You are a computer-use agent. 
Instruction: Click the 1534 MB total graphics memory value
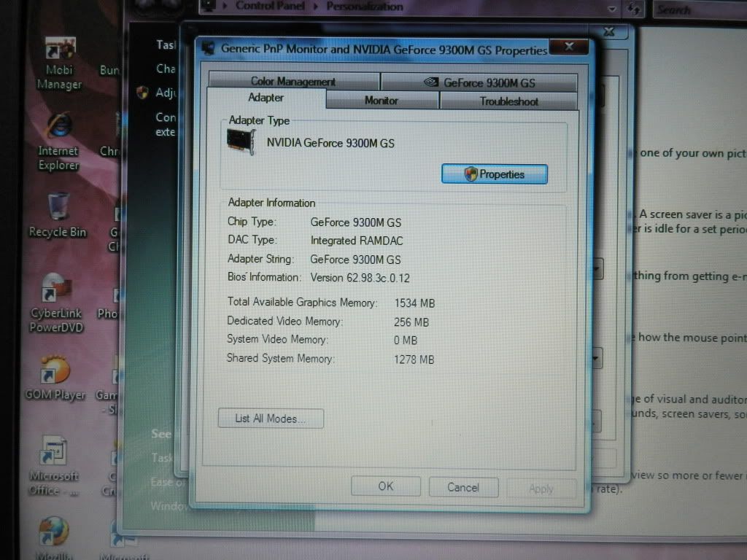pos(414,303)
